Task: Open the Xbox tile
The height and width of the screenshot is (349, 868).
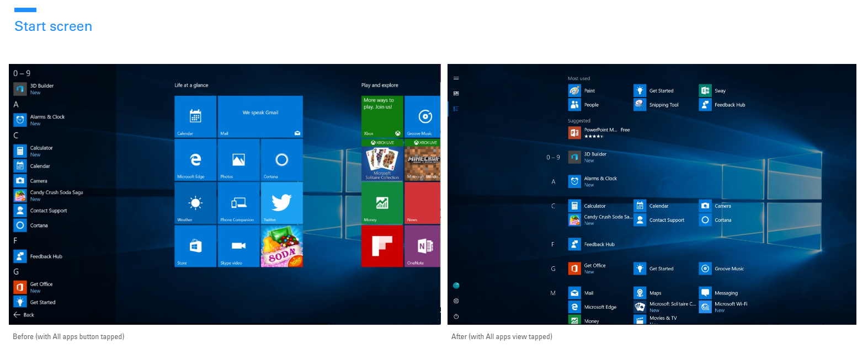Action: (382, 117)
